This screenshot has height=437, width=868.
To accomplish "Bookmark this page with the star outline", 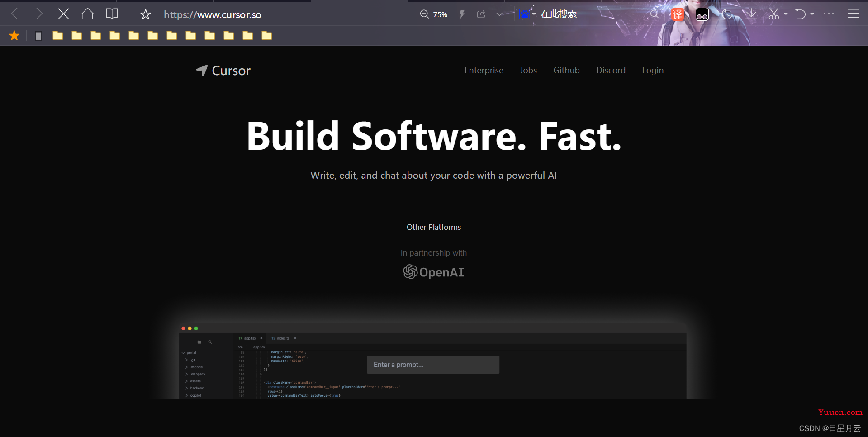I will pos(145,14).
